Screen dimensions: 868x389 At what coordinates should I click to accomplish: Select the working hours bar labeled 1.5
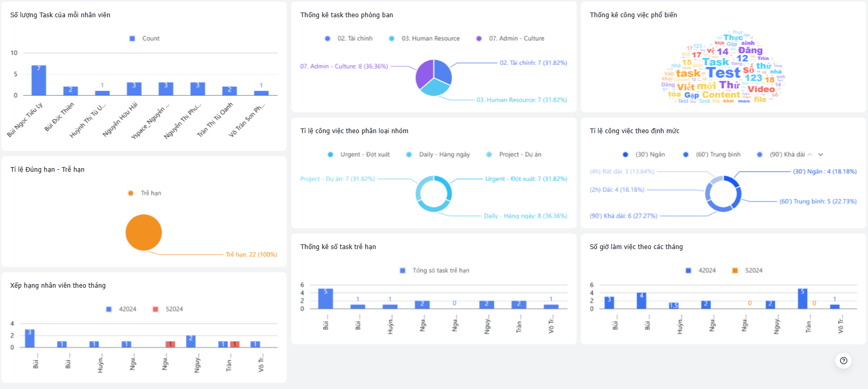point(674,305)
